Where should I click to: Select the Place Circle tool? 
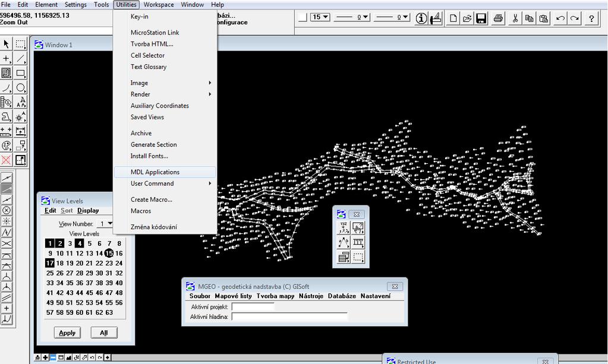pyautogui.click(x=21, y=87)
